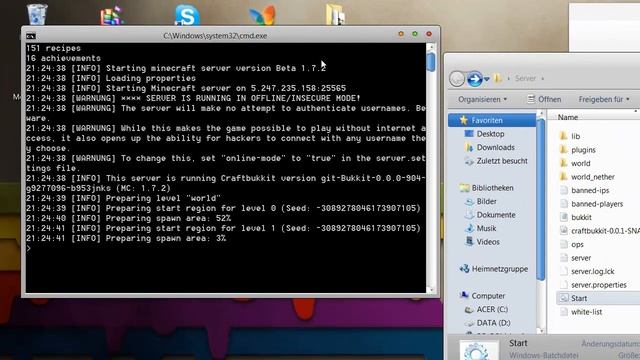Open the Skype desktop icon
This screenshot has width=640, height=360.
pyautogui.click(x=187, y=16)
